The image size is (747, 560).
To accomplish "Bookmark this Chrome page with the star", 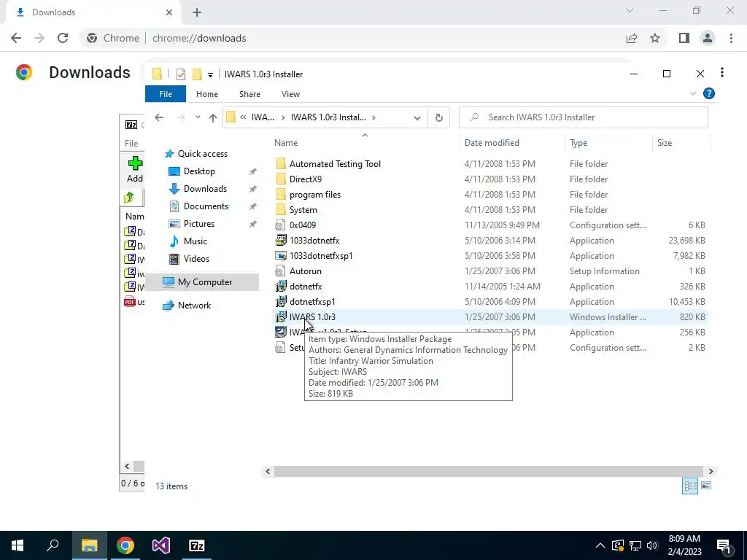I will [x=655, y=38].
